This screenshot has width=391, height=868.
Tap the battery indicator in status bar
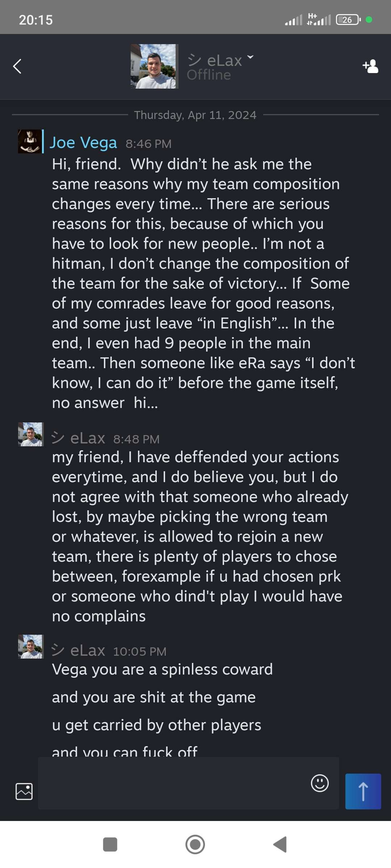click(348, 20)
